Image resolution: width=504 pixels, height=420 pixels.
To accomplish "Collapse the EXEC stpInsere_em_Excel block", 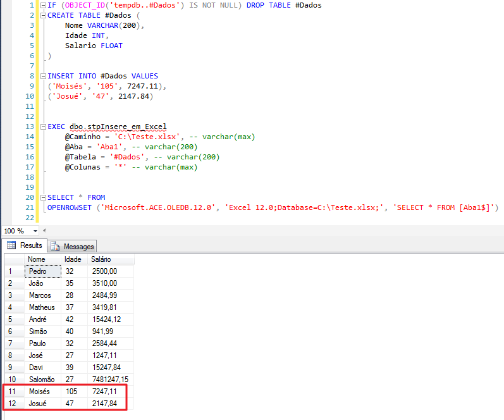I will tap(43, 127).
